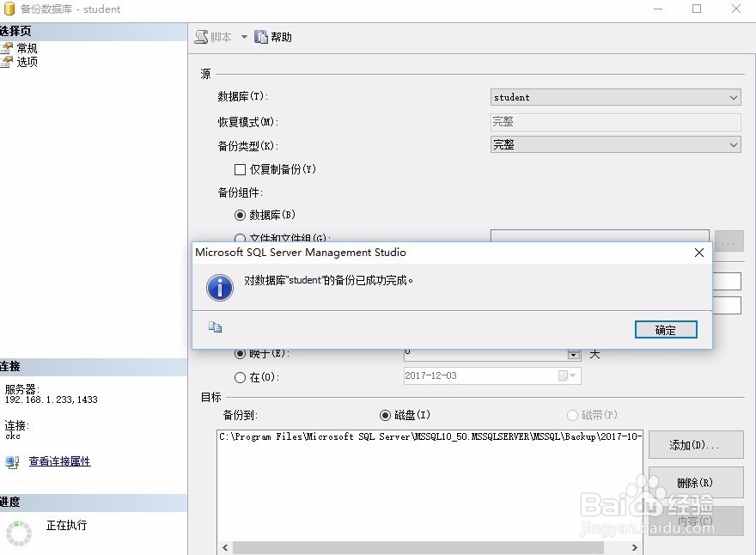Image resolution: width=756 pixels, height=555 pixels.
Task: Click the 常规 page icon
Action: [7, 48]
